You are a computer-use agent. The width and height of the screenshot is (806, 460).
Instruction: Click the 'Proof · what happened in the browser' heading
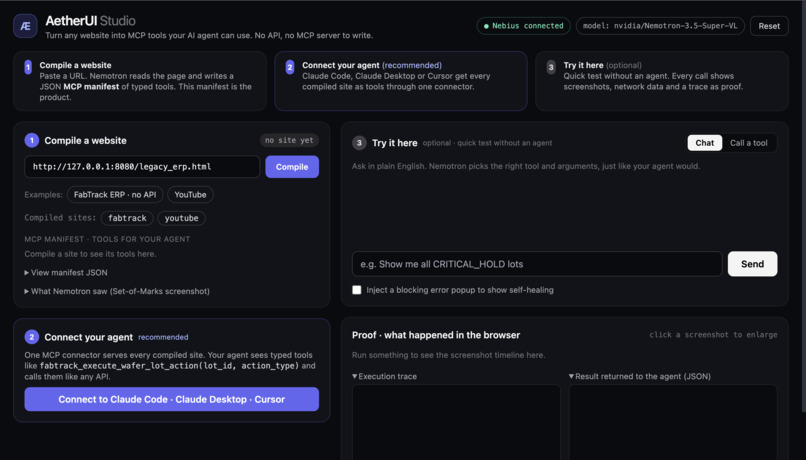[x=436, y=335]
